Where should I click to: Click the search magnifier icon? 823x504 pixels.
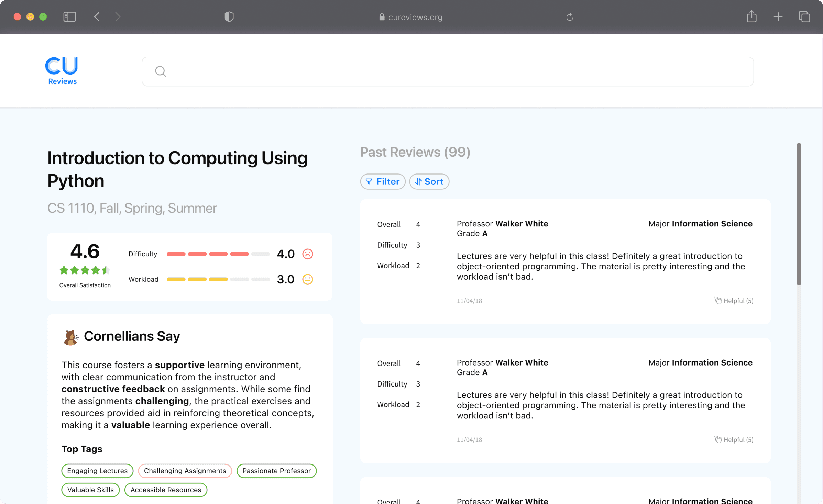pos(161,71)
